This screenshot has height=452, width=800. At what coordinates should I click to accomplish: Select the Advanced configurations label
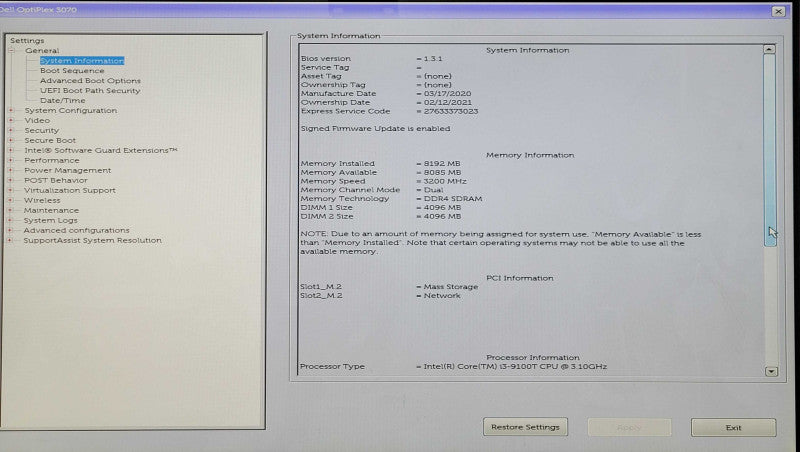coord(77,230)
